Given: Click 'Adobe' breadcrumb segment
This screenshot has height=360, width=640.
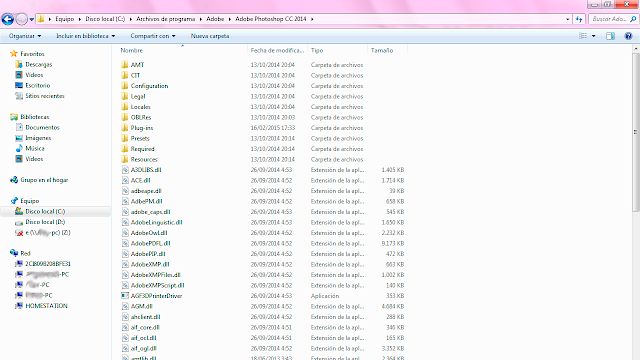Looking at the screenshot, I should pyautogui.click(x=215, y=19).
